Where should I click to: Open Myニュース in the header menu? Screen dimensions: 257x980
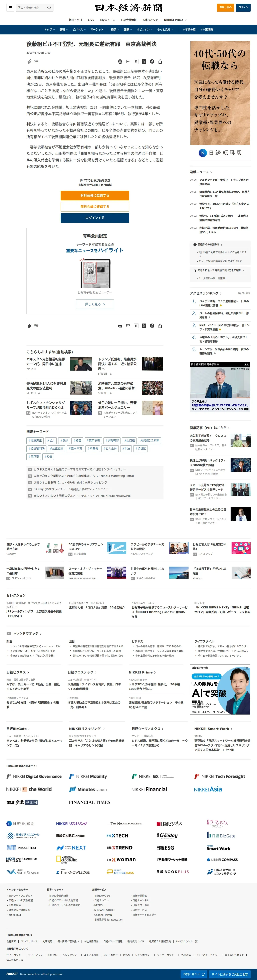coord(108,20)
